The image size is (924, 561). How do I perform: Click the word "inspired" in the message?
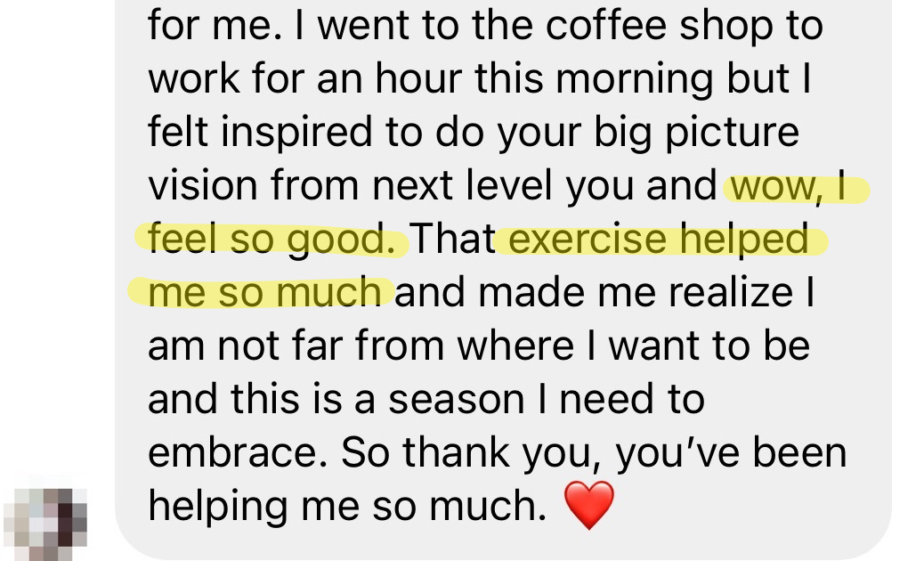297,132
